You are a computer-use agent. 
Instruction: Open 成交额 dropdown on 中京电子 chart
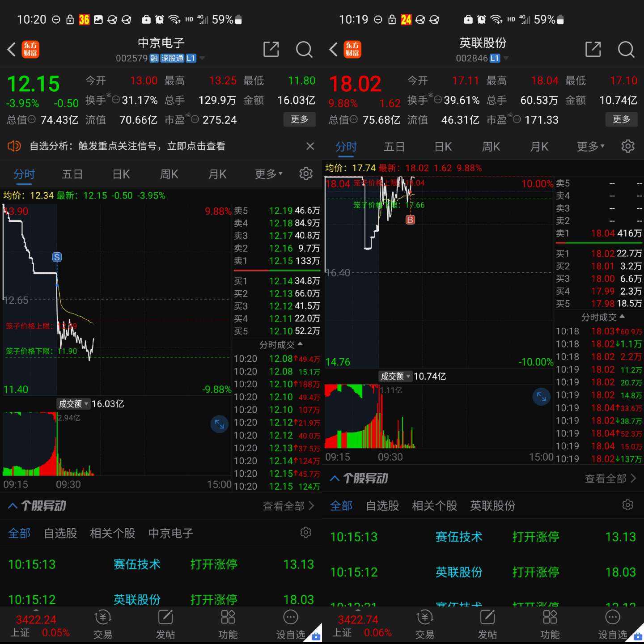pyautogui.click(x=73, y=404)
